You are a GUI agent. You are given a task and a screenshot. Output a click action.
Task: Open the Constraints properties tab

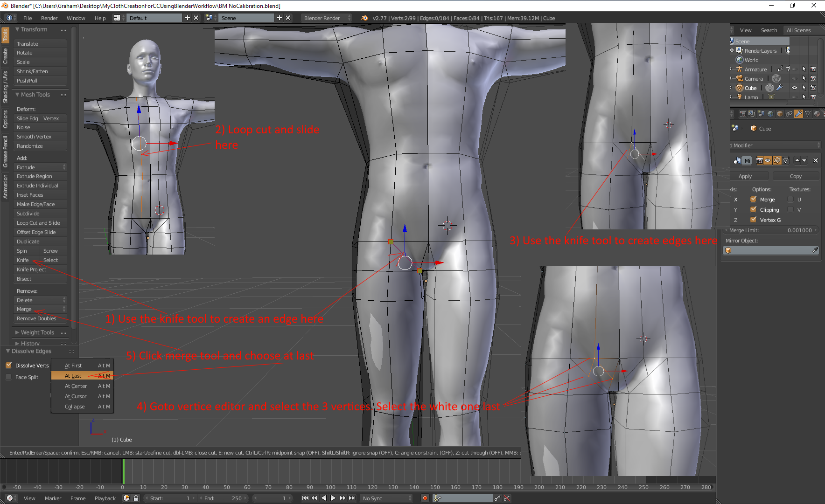coord(789,114)
